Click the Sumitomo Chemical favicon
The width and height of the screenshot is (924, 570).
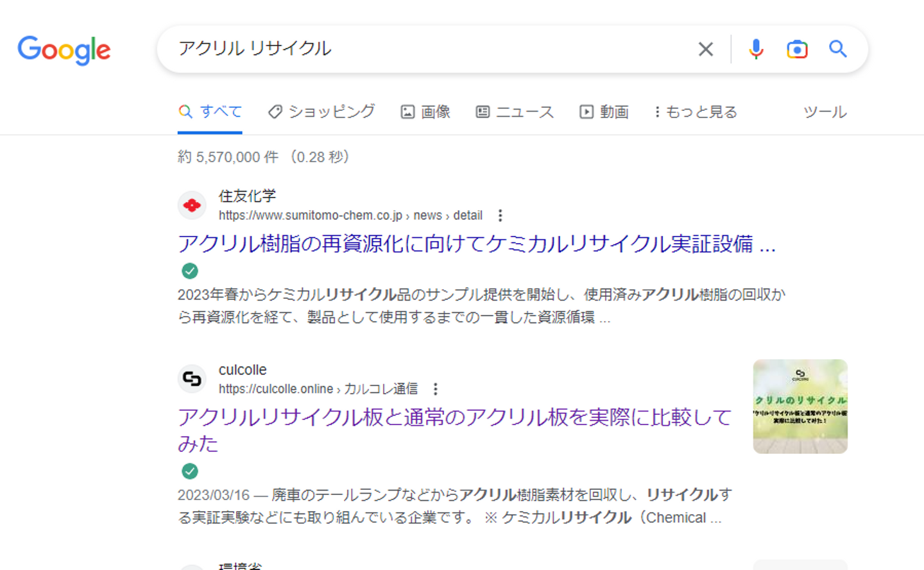point(192,205)
